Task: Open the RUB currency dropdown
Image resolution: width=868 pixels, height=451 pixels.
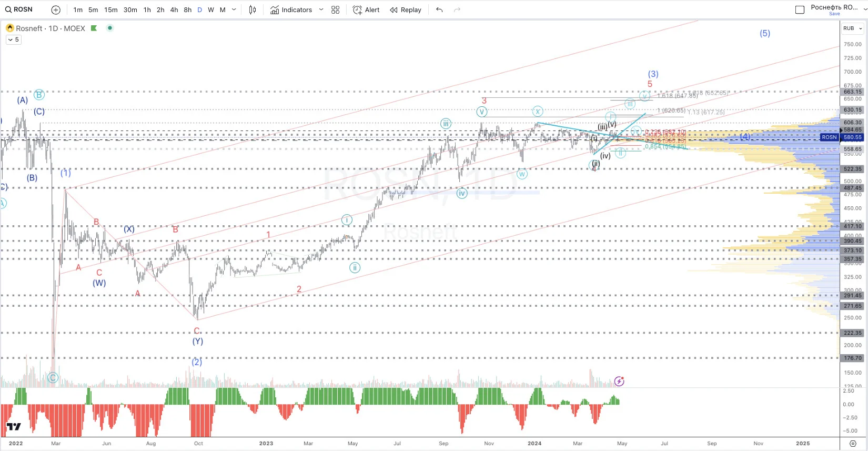Action: tap(852, 28)
